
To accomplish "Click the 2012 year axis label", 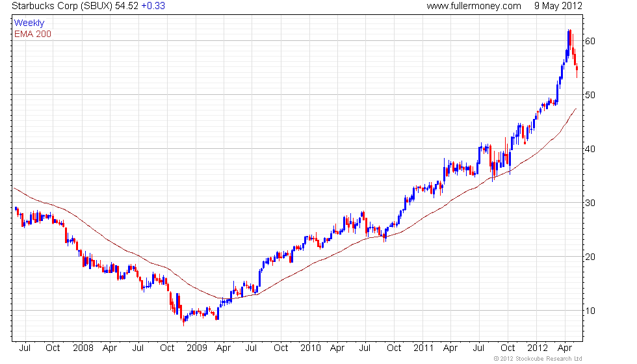I will (538, 348).
